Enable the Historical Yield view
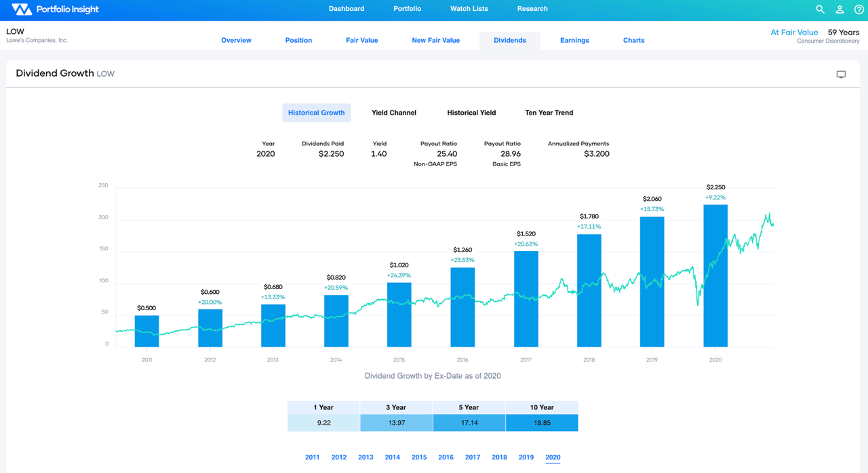 coord(471,112)
